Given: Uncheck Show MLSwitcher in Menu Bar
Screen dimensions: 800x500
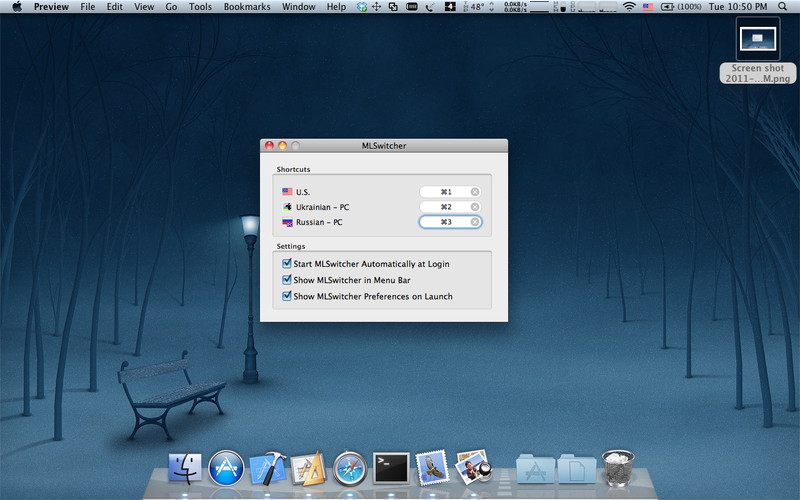Looking at the screenshot, I should [287, 280].
